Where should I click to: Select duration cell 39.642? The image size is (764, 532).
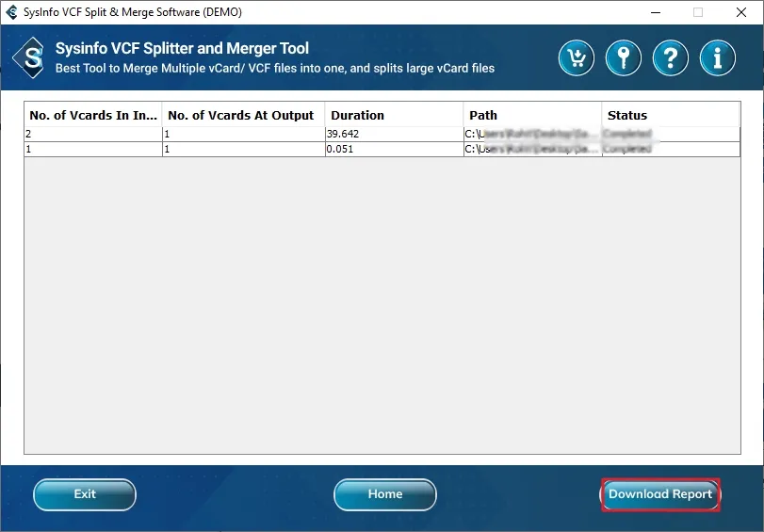click(x=394, y=134)
